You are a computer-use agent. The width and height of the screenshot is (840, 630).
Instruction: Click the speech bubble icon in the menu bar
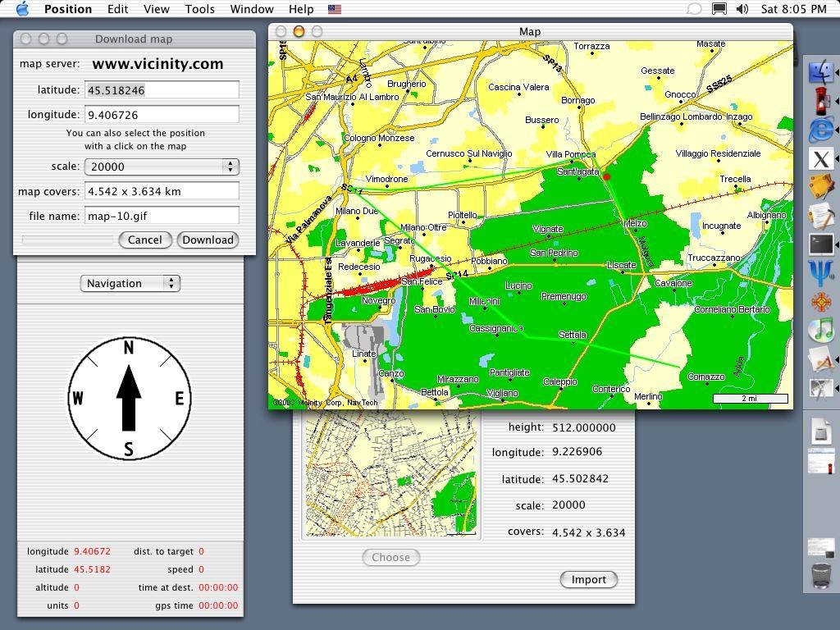[x=694, y=9]
